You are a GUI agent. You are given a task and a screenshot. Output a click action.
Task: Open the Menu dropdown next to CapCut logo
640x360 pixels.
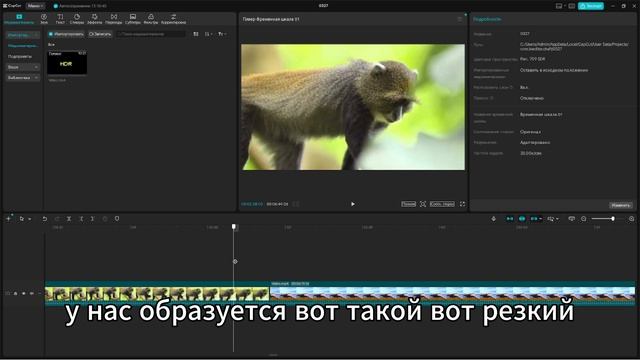(35, 6)
